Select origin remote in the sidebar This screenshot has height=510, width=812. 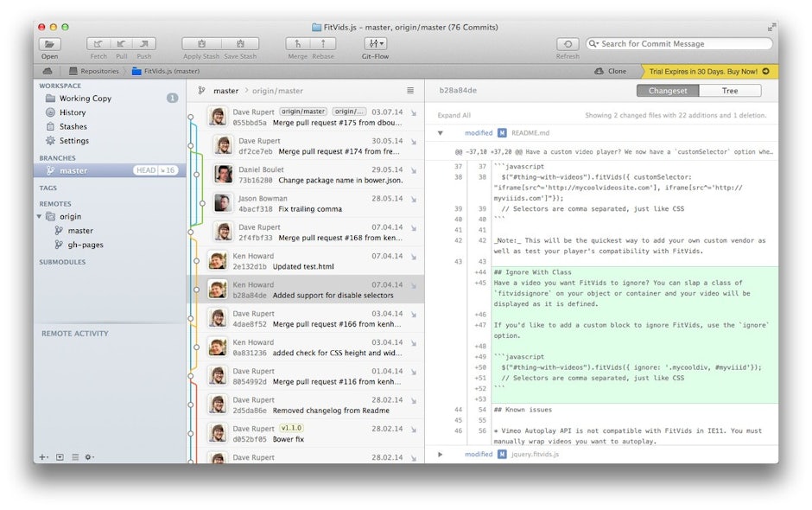coord(71,217)
